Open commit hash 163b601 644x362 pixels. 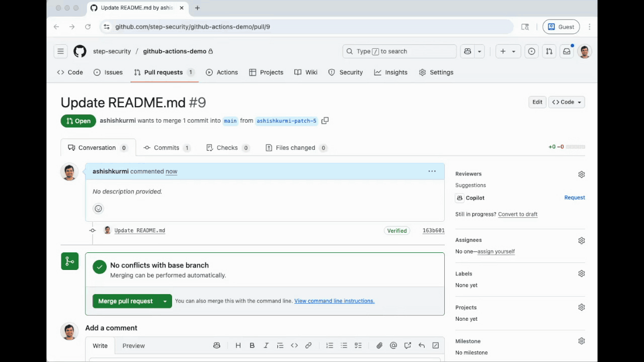[x=433, y=231]
